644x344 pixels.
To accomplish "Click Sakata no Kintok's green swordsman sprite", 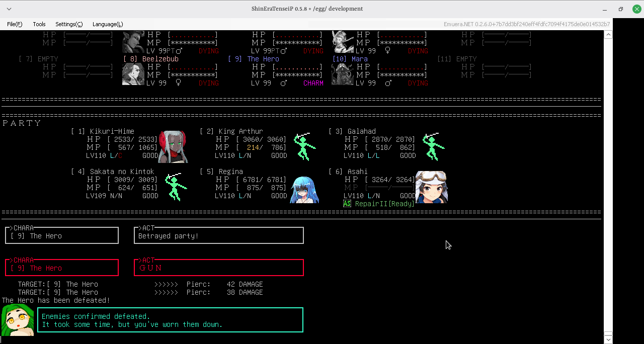I will pos(175,187).
